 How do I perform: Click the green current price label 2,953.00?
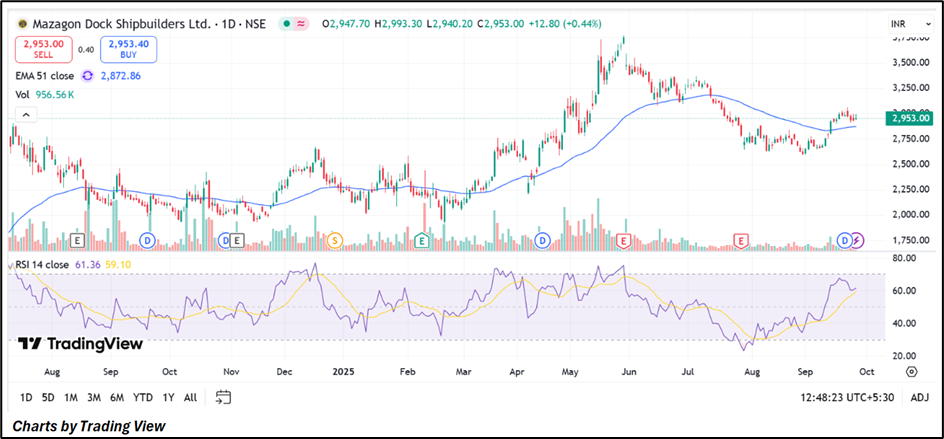click(910, 118)
